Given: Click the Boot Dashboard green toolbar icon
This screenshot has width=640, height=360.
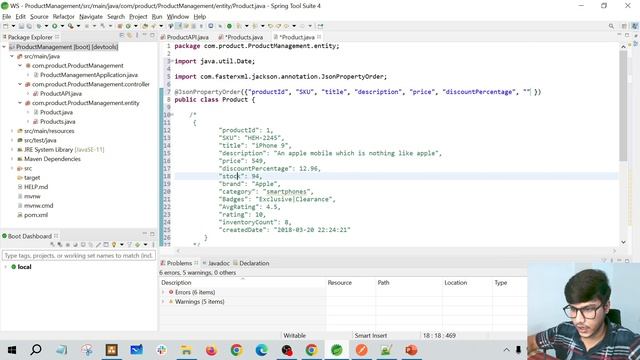Looking at the screenshot, I should tap(229, 26).
